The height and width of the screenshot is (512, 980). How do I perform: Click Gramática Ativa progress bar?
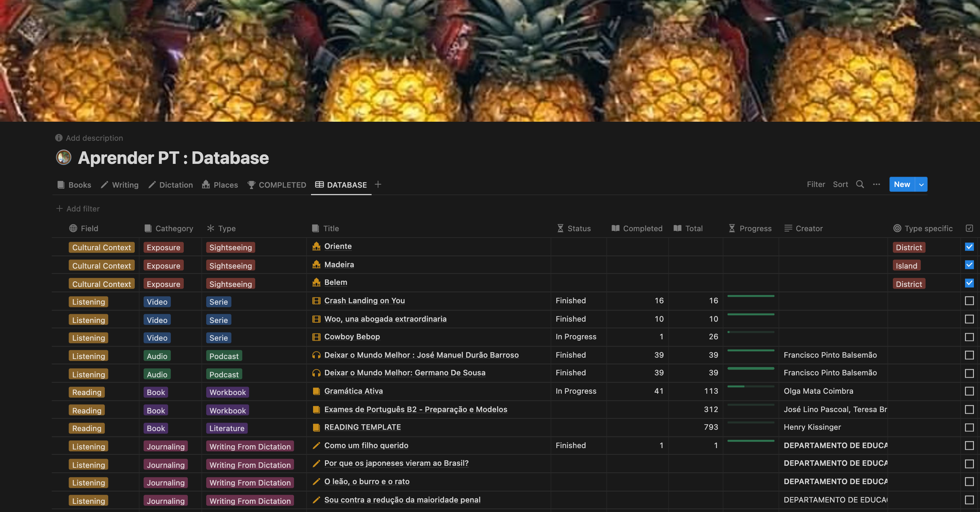(750, 387)
